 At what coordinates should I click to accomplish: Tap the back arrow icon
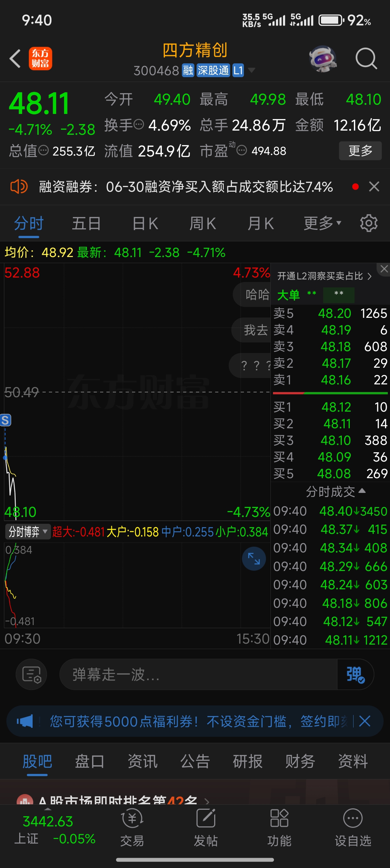pyautogui.click(x=15, y=59)
